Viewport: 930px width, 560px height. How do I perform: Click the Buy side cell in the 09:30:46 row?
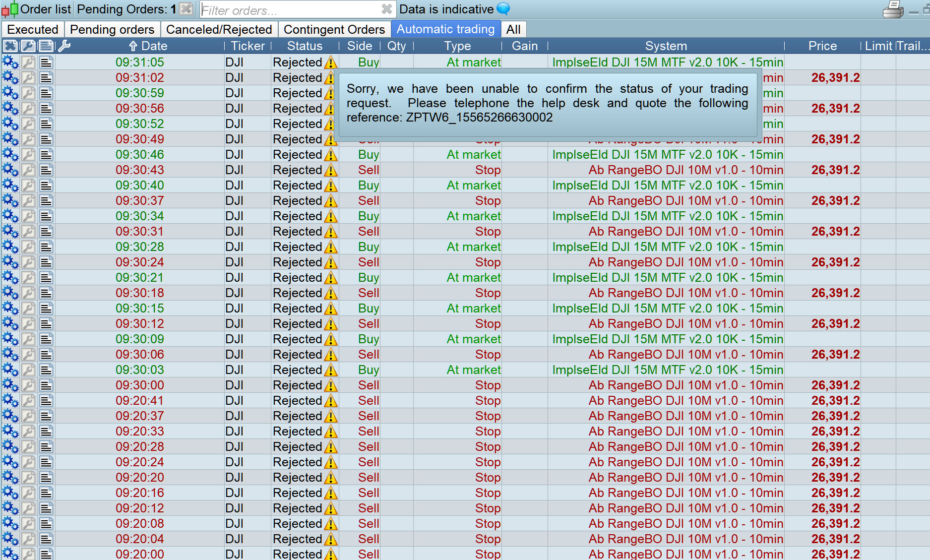(369, 155)
